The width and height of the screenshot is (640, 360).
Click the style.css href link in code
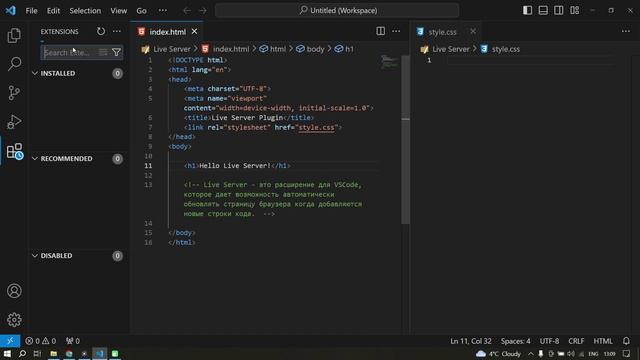[316, 127]
